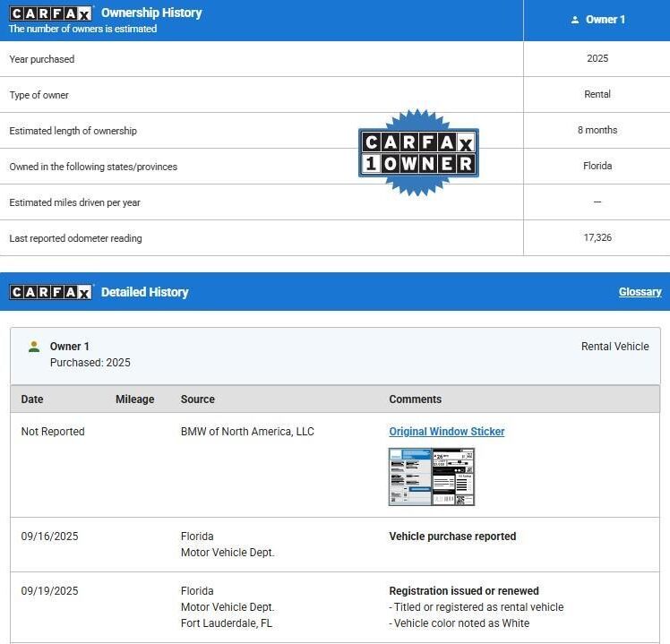Viewport: 670px width, 644px height.
Task: Click the Detailed History title
Action: click(x=144, y=292)
